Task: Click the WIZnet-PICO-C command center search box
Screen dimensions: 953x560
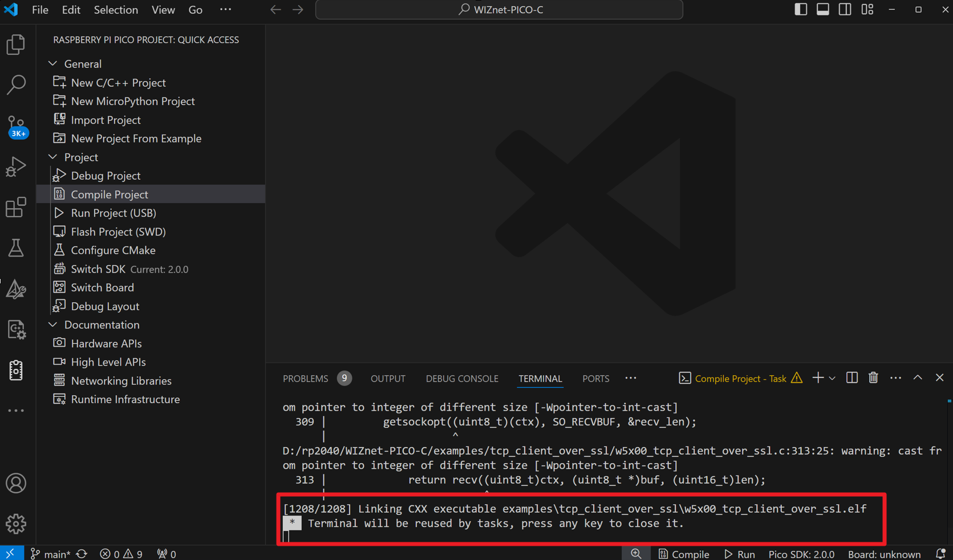Action: pos(499,10)
